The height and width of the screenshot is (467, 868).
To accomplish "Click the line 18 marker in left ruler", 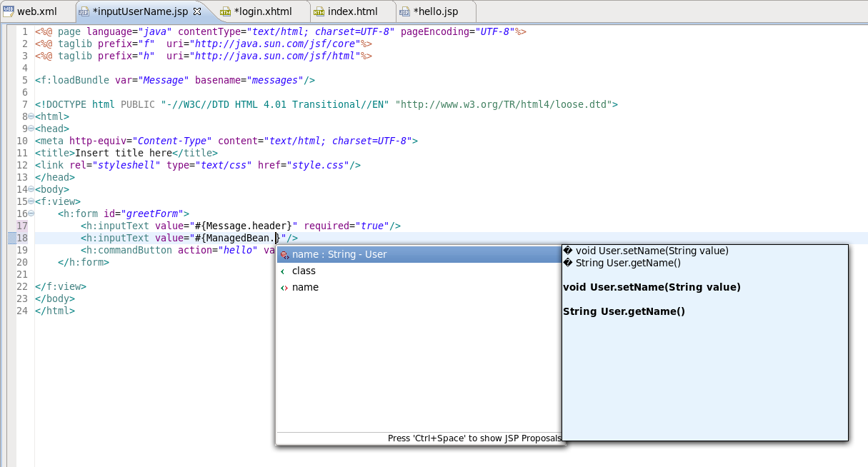I will (11, 238).
